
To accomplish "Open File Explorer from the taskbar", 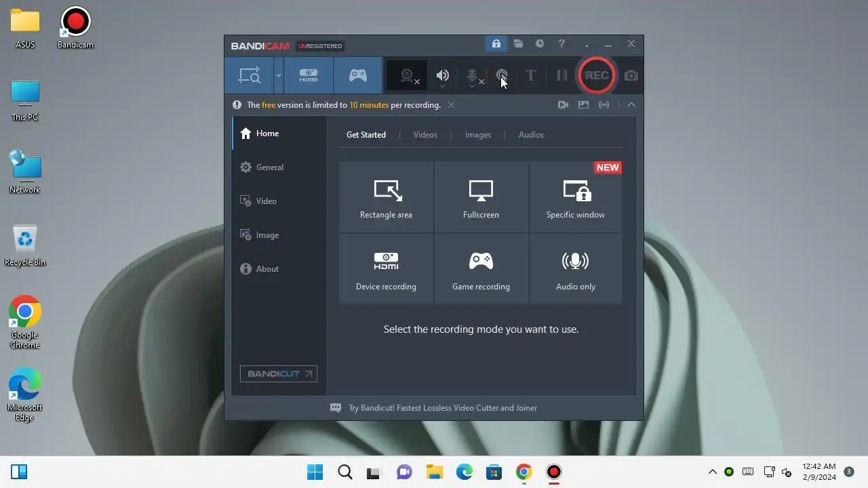I will coord(434,472).
